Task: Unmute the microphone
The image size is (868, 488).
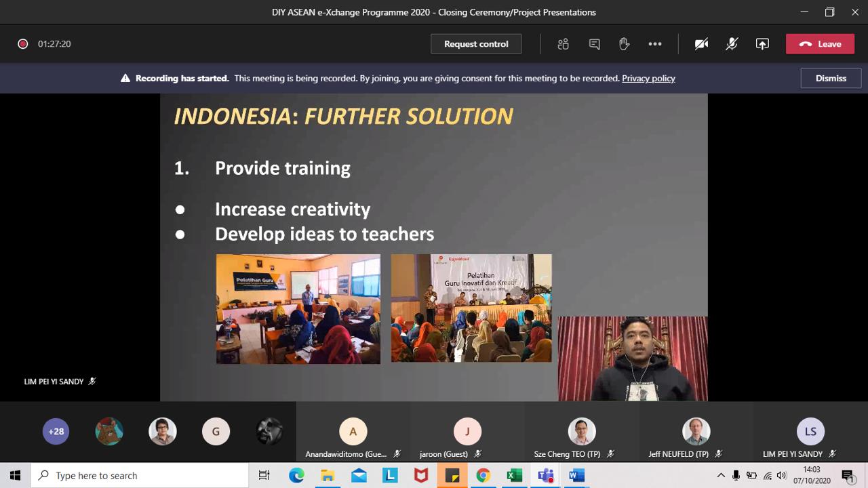Action: 732,44
